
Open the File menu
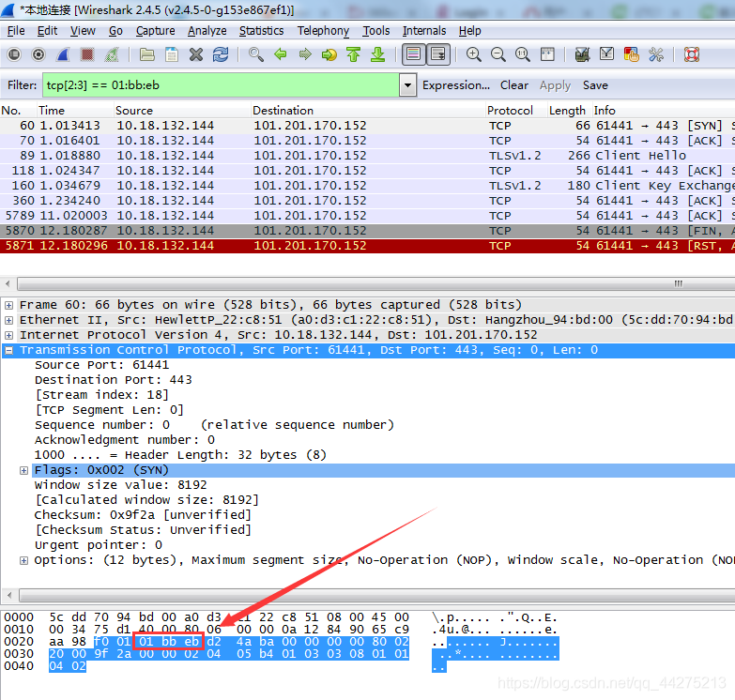pos(16,31)
